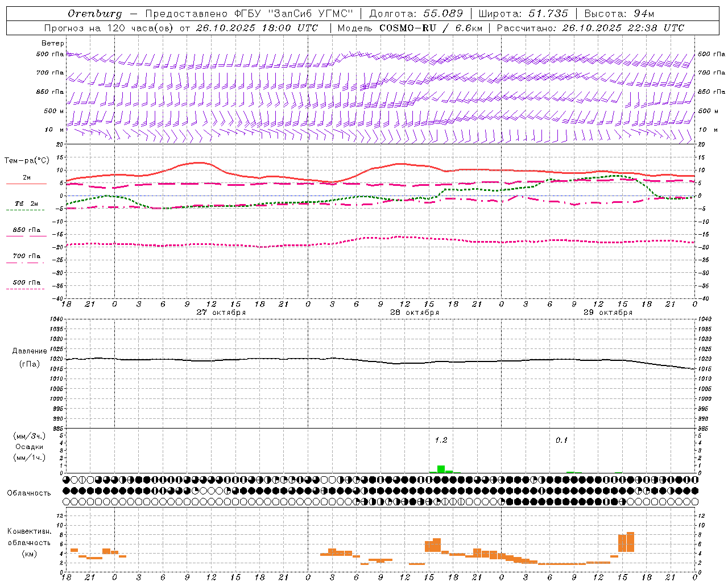Click the 27 октября date label
This screenshot has height=582, width=728.
tap(221, 313)
